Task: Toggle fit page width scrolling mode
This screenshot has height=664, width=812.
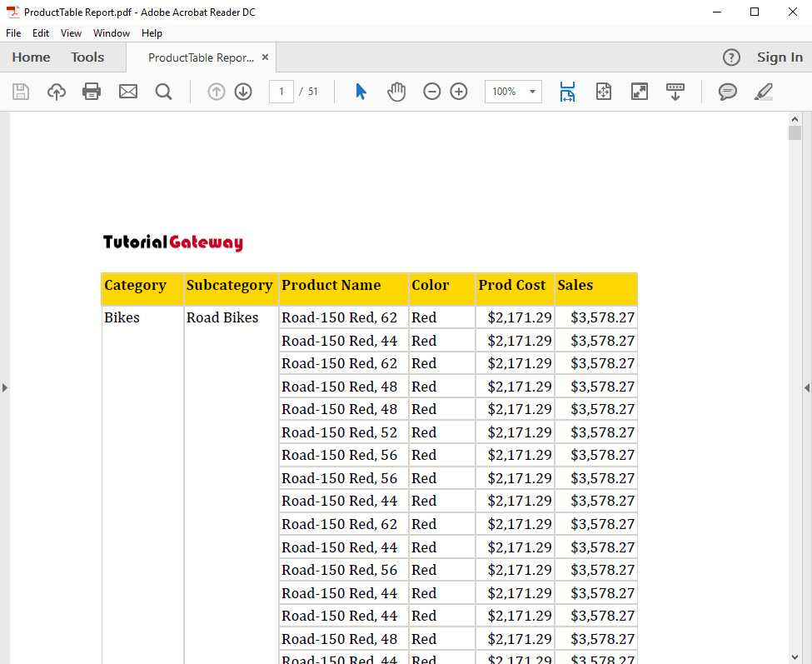Action: coord(567,92)
